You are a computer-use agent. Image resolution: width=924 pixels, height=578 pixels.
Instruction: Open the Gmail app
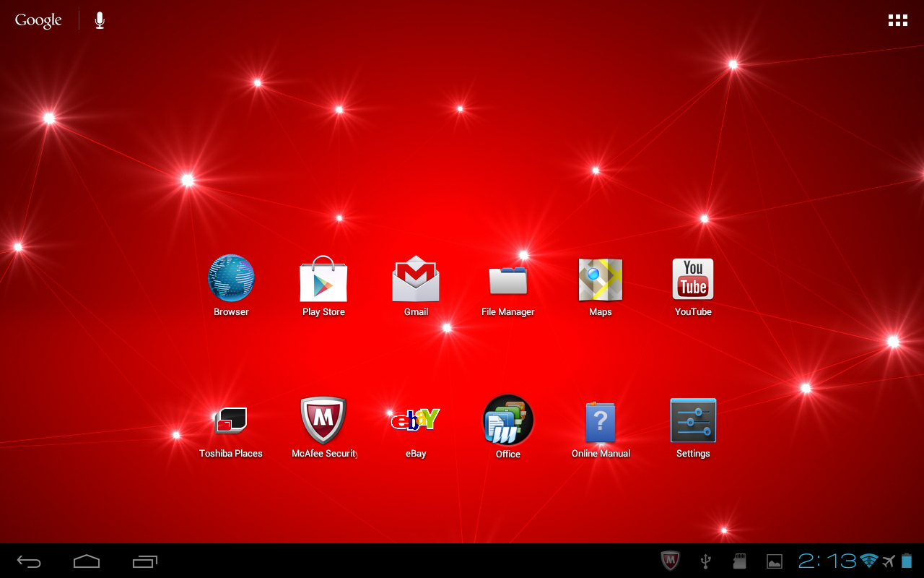[x=416, y=278]
